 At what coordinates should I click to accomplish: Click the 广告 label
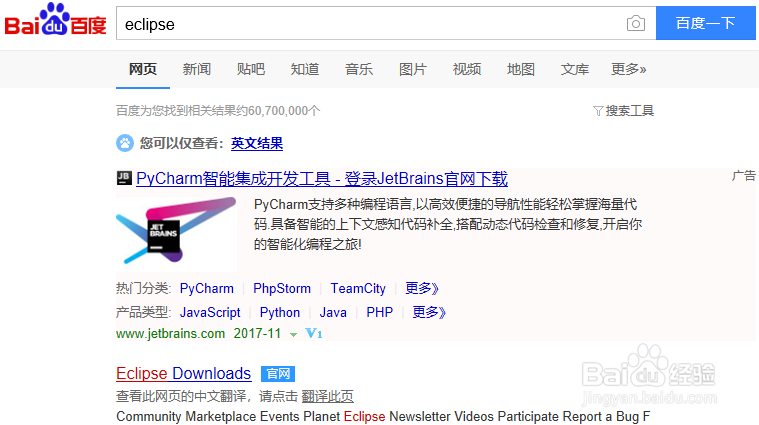[744, 176]
